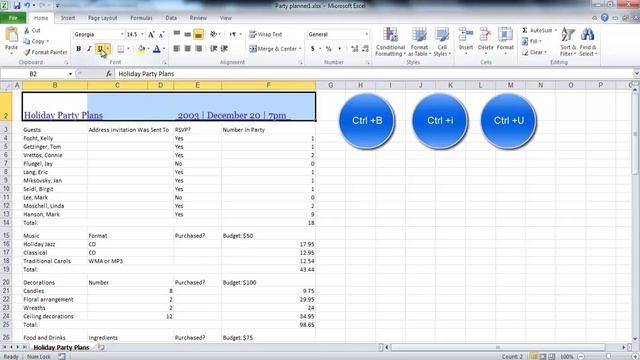Click the Orientation text rotation icon

pos(213,34)
